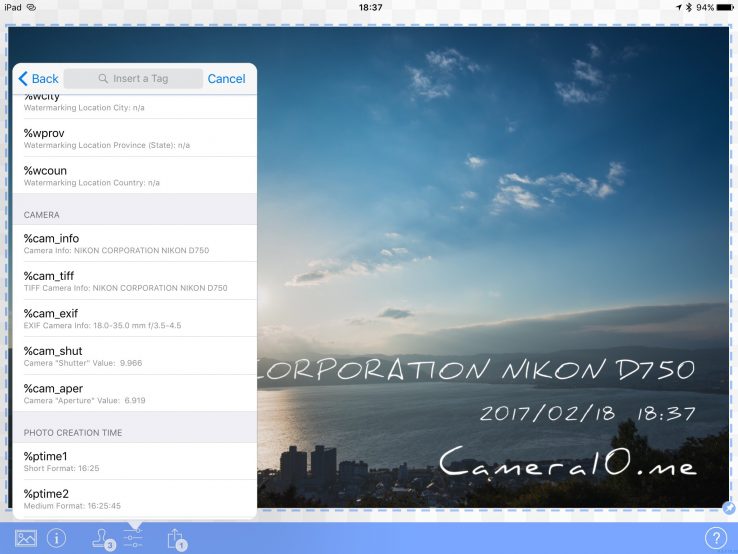Viewport: 738px width, 554px height.
Task: Select the NIKON D750 watermark text
Action: click(476, 369)
